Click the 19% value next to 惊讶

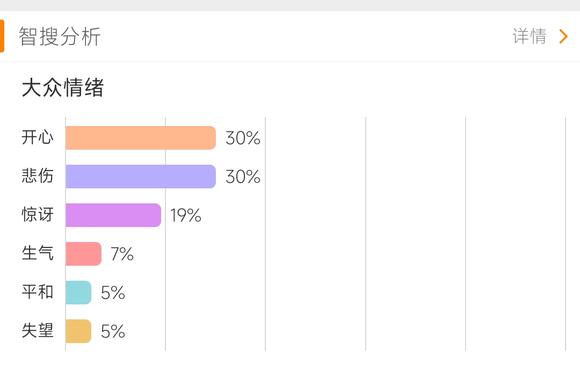(x=186, y=215)
